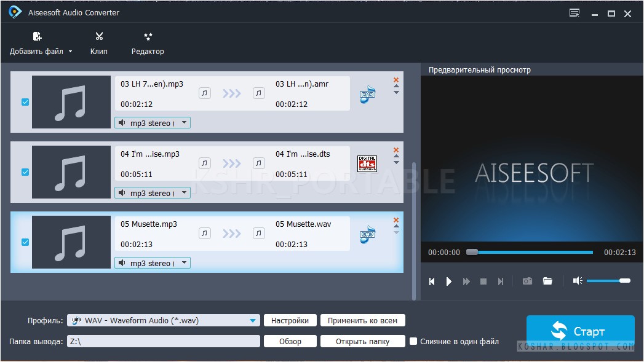Uncheck the 05 Musette file checkbox
The image size is (644, 362).
(25, 242)
